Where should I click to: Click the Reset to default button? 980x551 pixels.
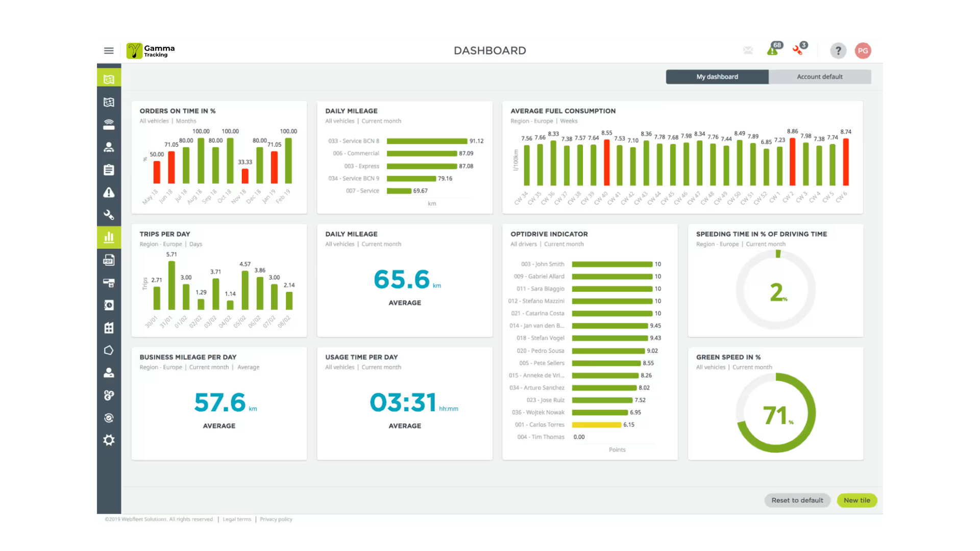(x=797, y=500)
